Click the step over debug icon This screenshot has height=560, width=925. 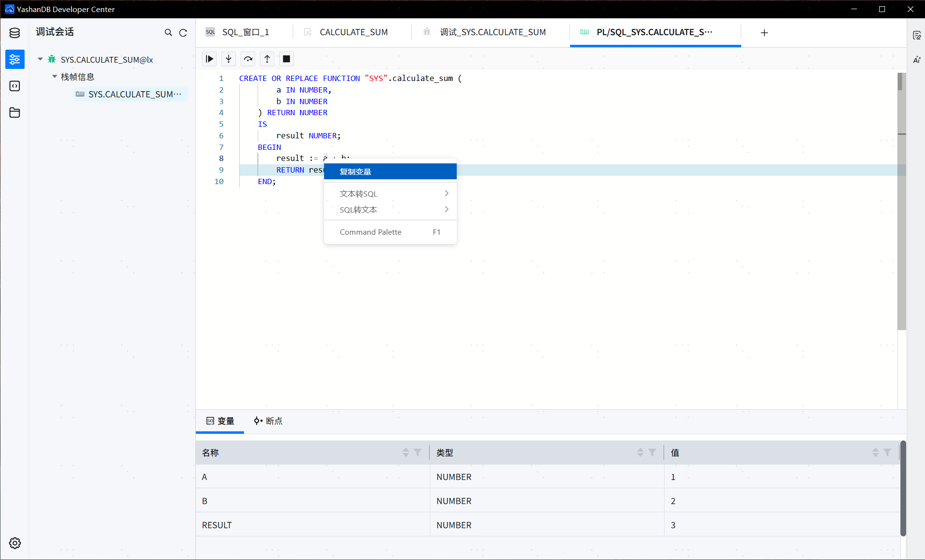coord(248,59)
